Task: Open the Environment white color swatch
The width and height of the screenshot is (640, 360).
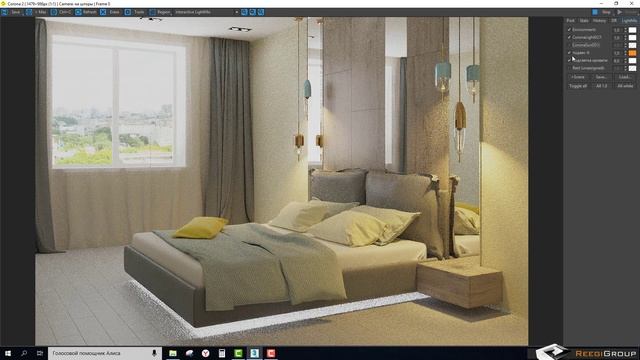Action: point(632,30)
